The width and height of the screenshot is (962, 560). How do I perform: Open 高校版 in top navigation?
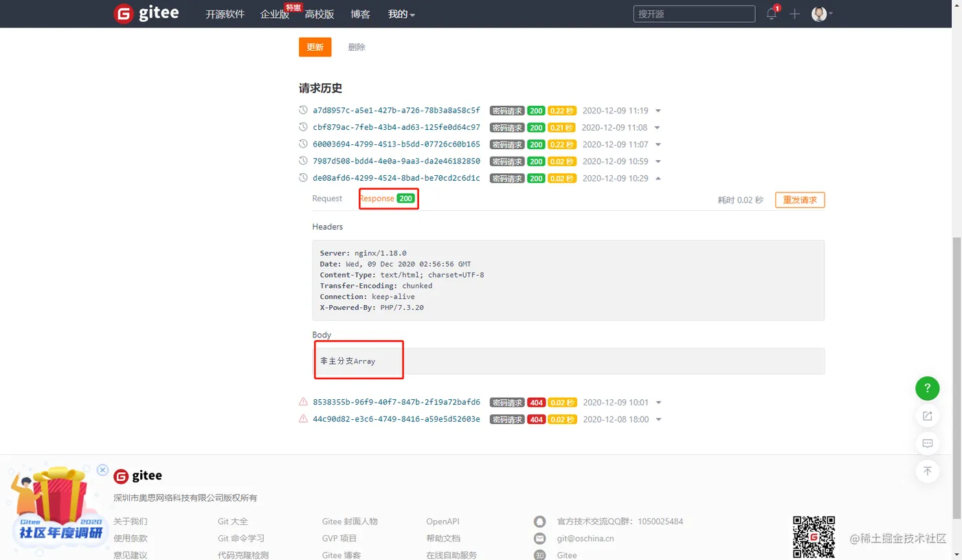click(x=320, y=14)
